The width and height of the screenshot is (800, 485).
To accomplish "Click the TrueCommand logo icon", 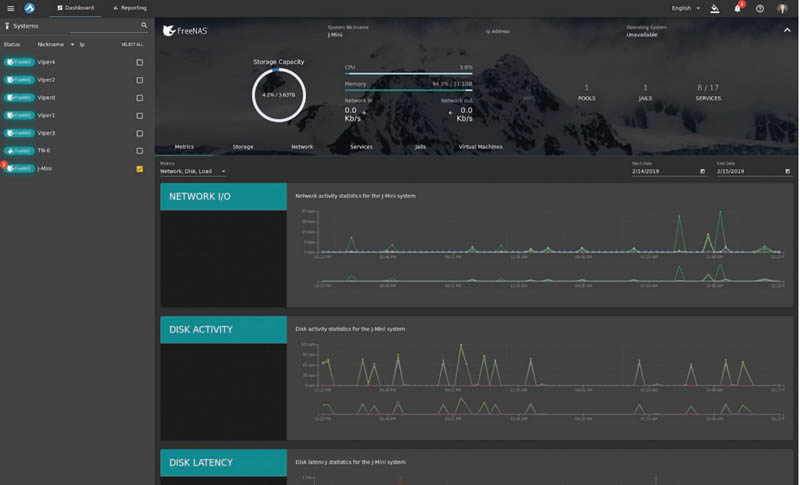I will coord(30,8).
